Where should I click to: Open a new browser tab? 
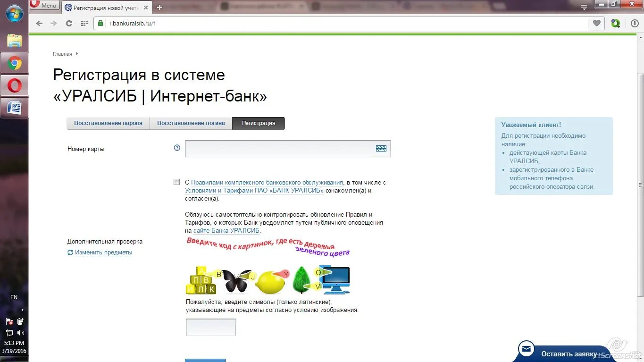tap(159, 8)
